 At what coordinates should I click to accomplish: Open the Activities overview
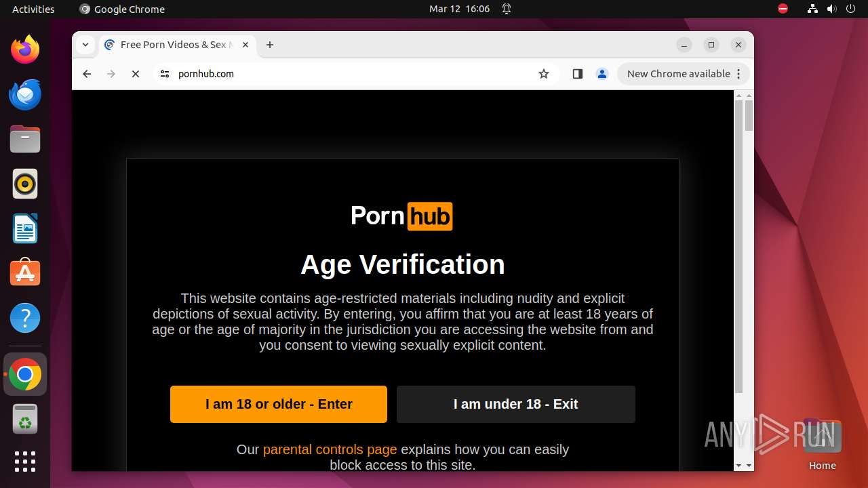tap(33, 9)
